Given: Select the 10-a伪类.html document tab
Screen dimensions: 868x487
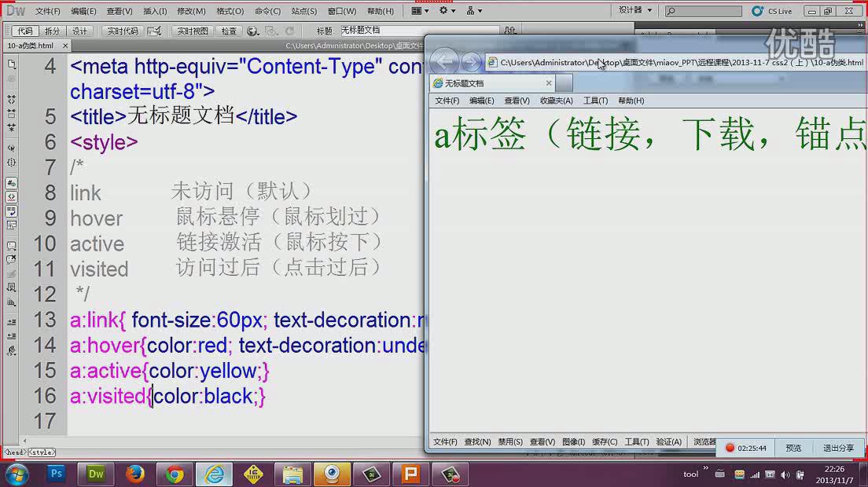Looking at the screenshot, I should [x=31, y=46].
